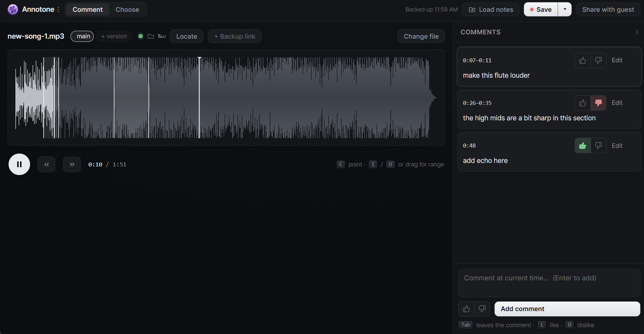Edit the 'add echo here' comment
644x334 pixels.
click(617, 146)
